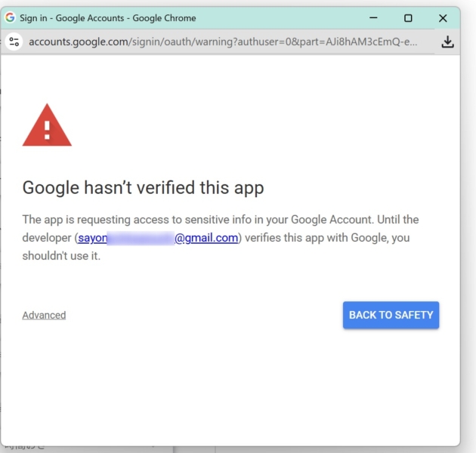Click the "sayon" start of the developer email
The width and height of the screenshot is (476, 453).
click(x=92, y=238)
